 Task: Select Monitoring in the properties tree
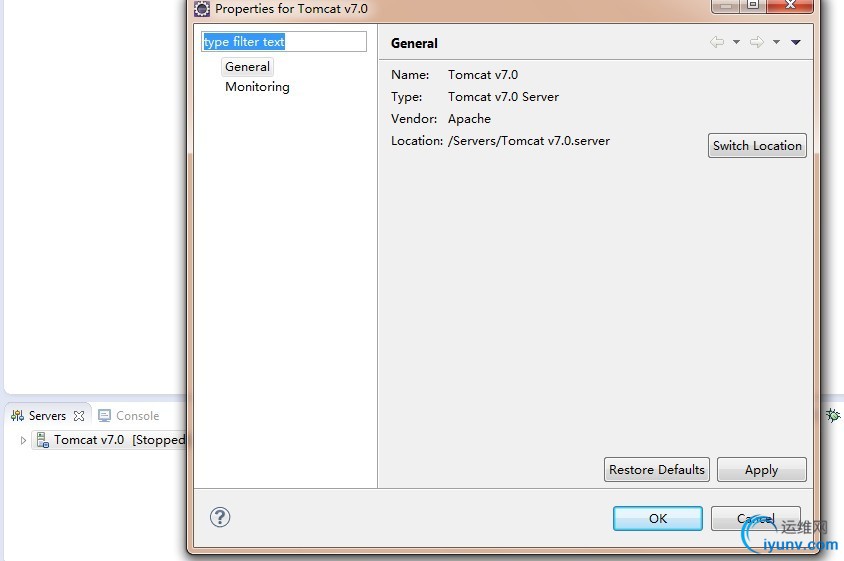[257, 87]
